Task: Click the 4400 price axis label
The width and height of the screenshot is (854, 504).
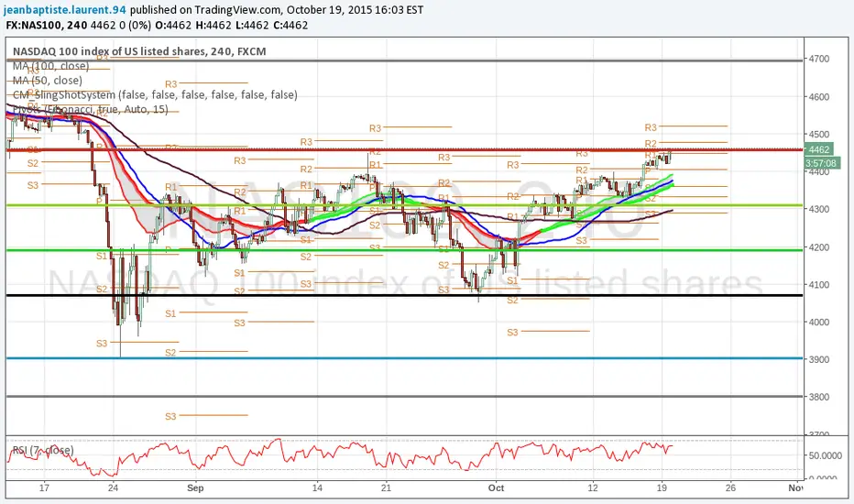Action: click(x=819, y=171)
